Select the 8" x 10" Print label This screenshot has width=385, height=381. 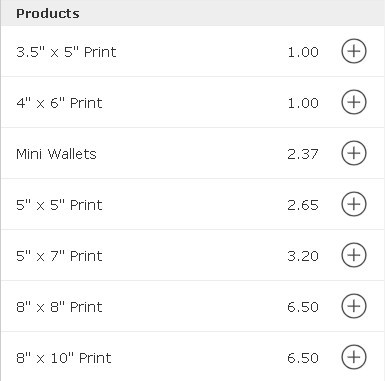[x=64, y=358]
